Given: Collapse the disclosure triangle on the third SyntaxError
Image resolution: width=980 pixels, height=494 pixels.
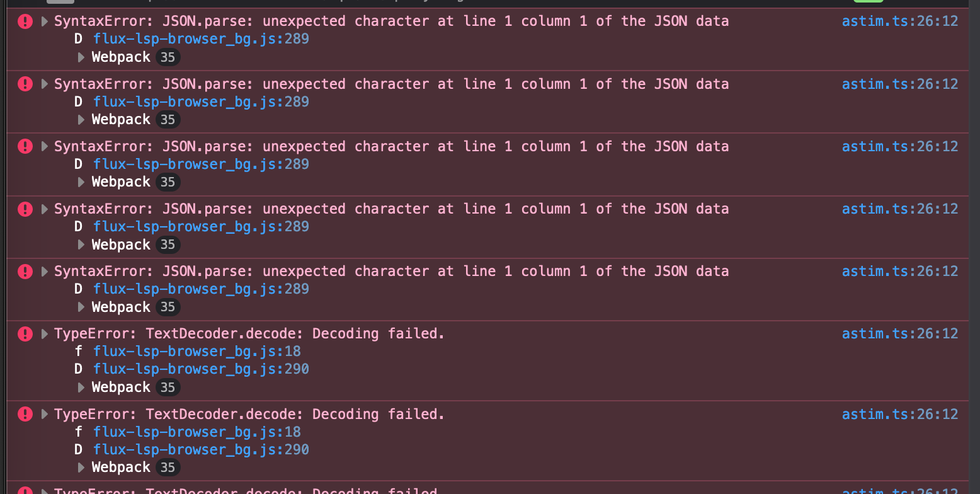Looking at the screenshot, I should coord(44,146).
